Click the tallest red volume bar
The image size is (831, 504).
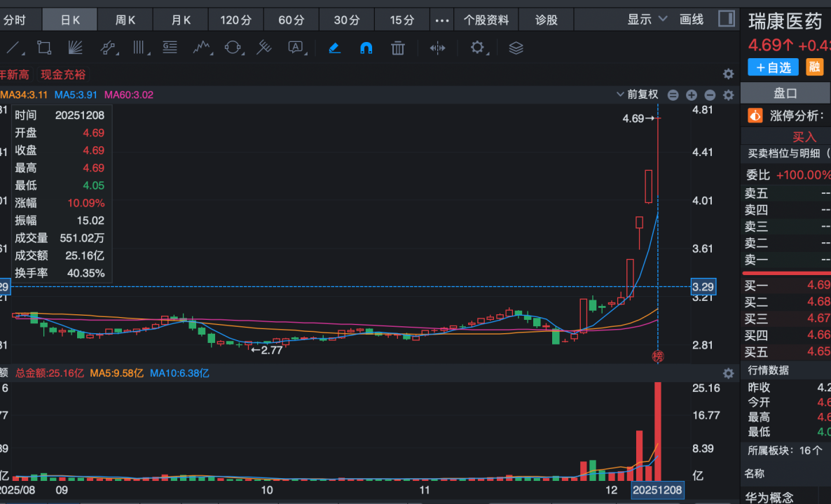click(658, 431)
